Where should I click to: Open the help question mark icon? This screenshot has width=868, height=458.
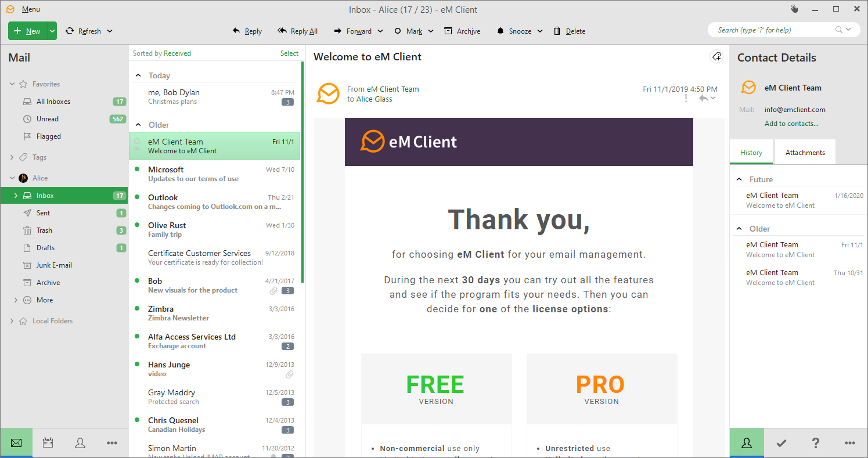pyautogui.click(x=816, y=443)
